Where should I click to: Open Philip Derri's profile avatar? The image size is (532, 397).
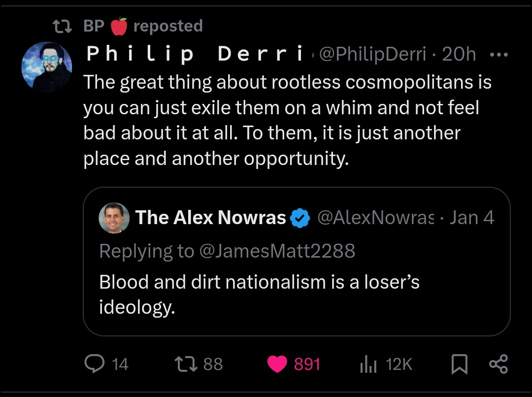[47, 67]
